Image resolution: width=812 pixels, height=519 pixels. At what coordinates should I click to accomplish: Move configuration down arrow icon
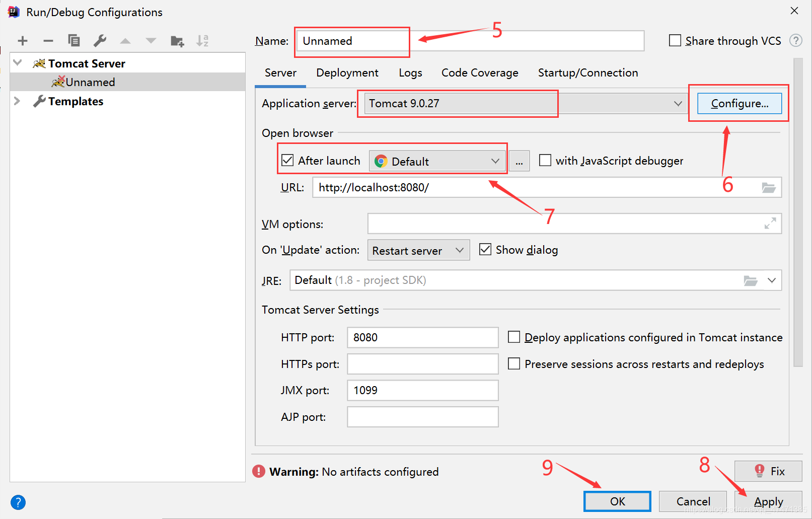(x=151, y=41)
